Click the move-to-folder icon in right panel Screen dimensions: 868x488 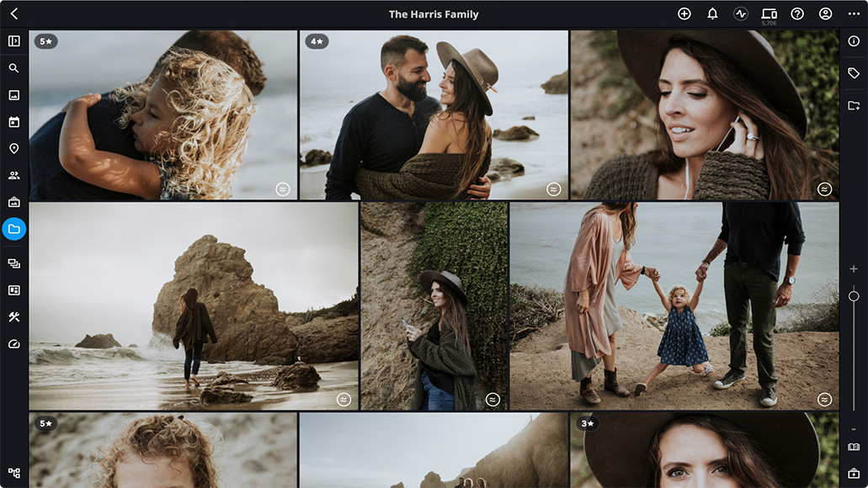coord(854,105)
